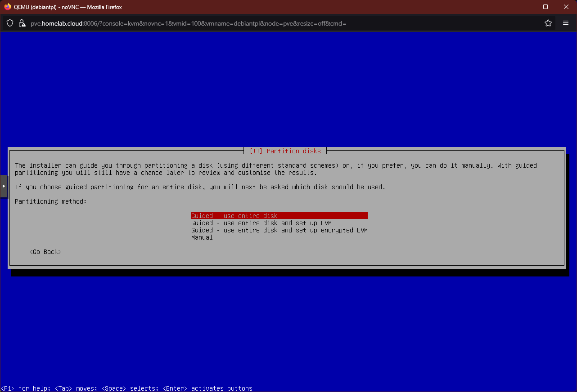Minimize the Firefox window

click(524, 7)
